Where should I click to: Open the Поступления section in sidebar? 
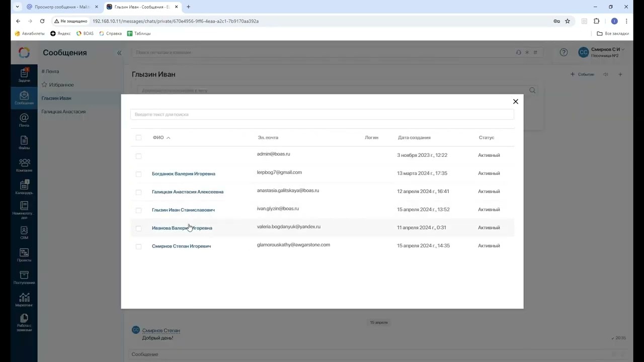coord(24,278)
